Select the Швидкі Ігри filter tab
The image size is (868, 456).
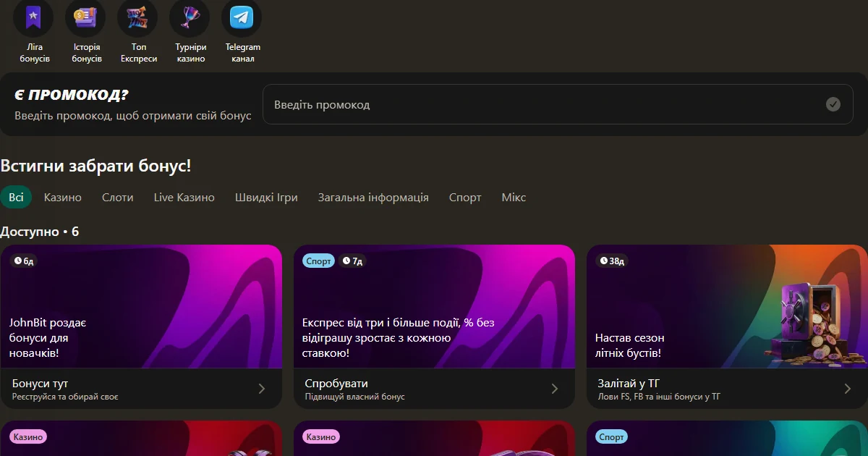tap(266, 197)
